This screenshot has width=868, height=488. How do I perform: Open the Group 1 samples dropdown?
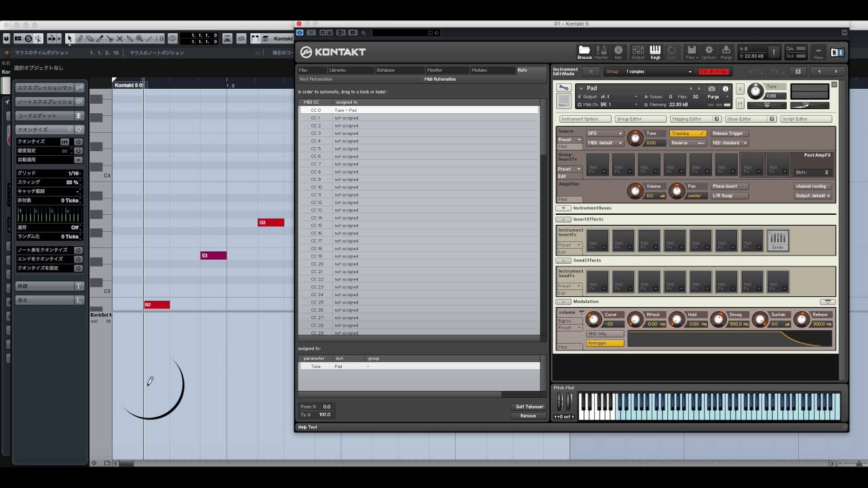click(x=658, y=71)
